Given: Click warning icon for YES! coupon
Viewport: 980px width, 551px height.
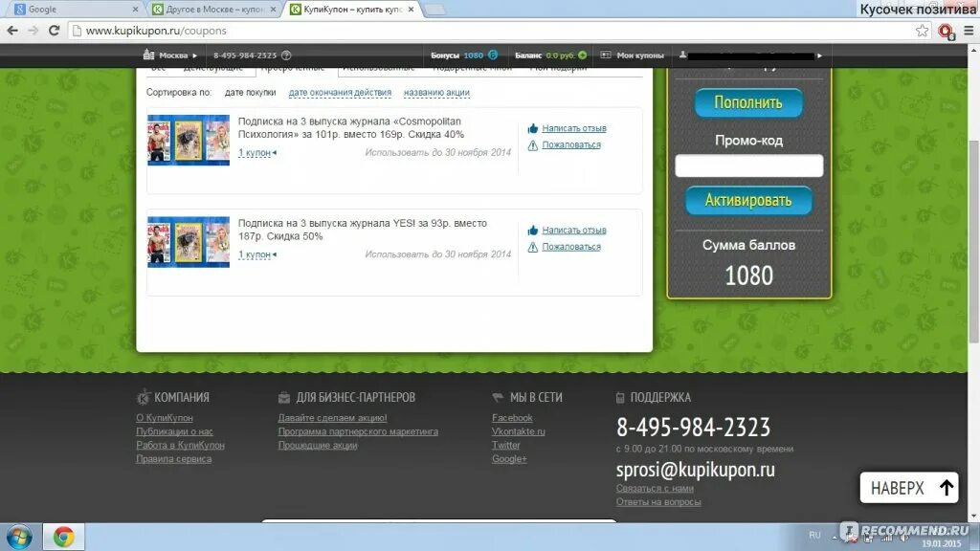Looking at the screenshot, I should pos(532,247).
